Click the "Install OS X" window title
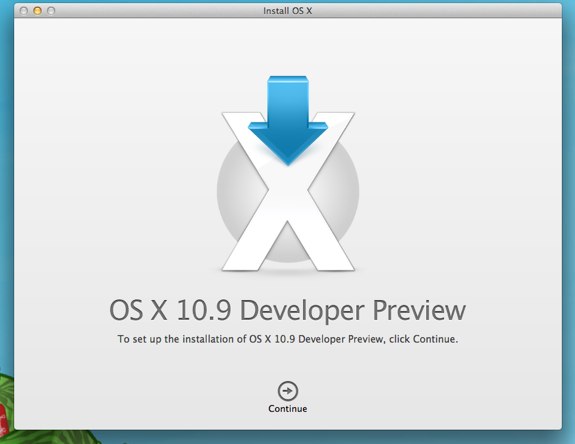This screenshot has height=444, width=575. click(288, 11)
